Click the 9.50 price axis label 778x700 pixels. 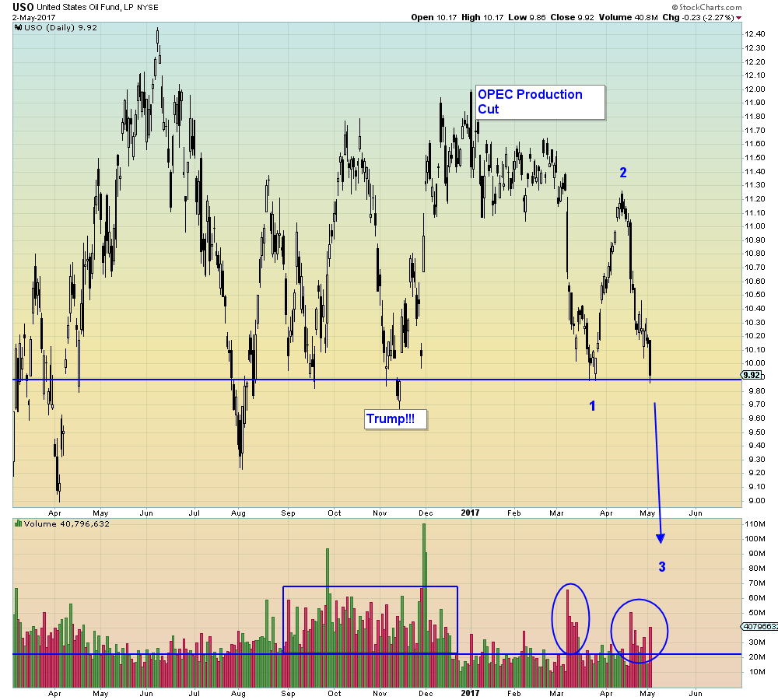756,432
